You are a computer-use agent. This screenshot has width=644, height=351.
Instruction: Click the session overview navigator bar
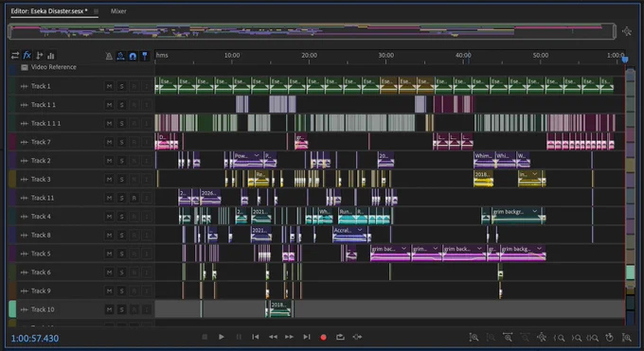[312, 31]
